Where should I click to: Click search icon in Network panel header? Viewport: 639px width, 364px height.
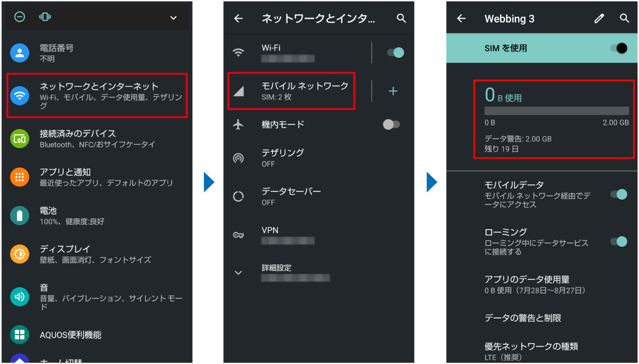click(x=401, y=18)
